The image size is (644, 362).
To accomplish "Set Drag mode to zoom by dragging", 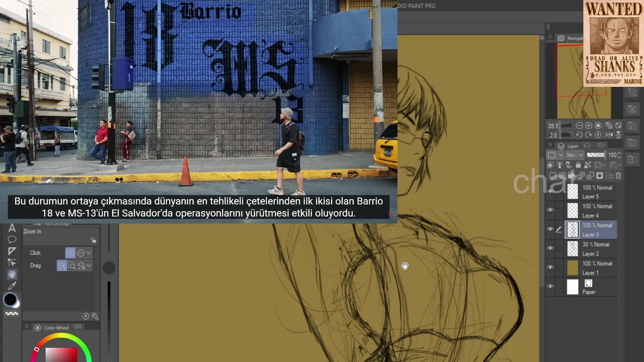I will 61,265.
